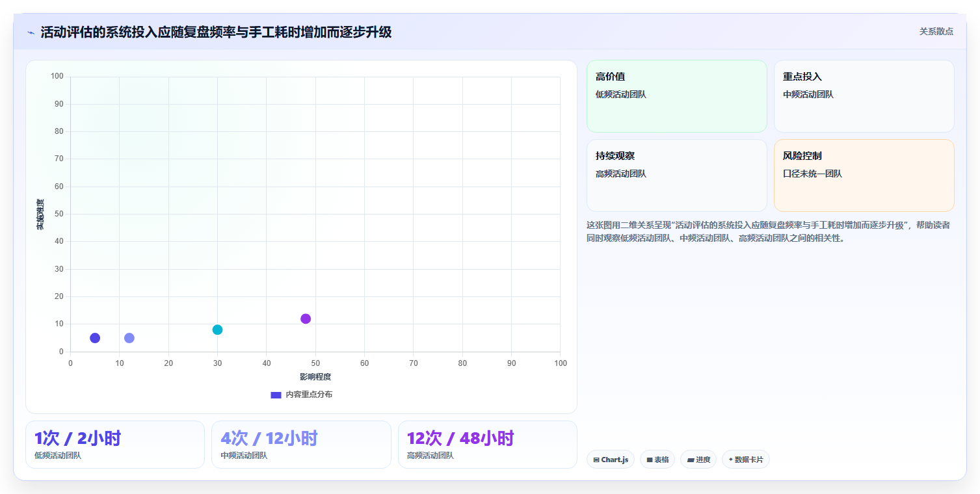Click the 数据卡片 tag chip
980x494 pixels.
[x=746, y=460]
